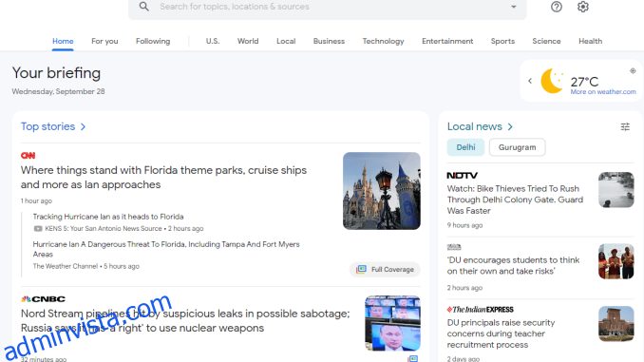Image resolution: width=644 pixels, height=362 pixels.
Task: Go to the Local section
Action: pyautogui.click(x=286, y=41)
